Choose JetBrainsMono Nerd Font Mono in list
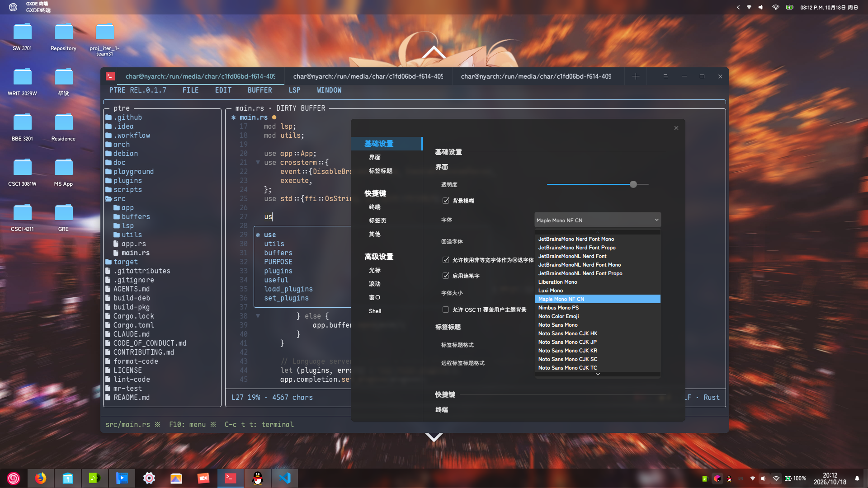The height and width of the screenshot is (488, 868). 598,239
